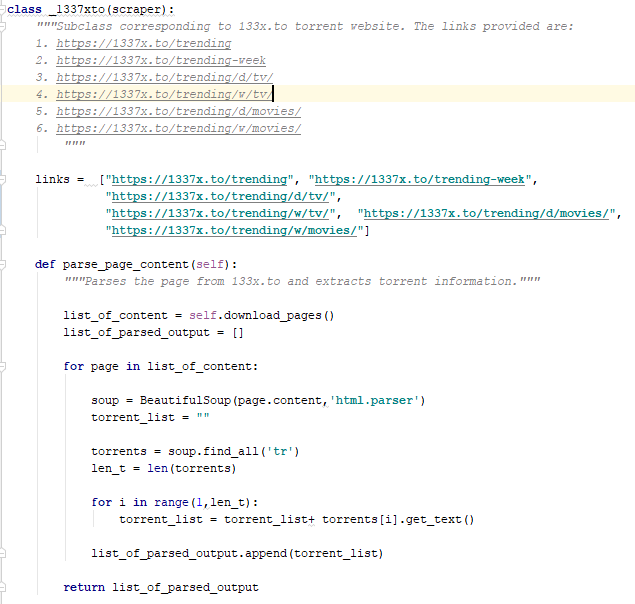This screenshot has width=635, height=604.
Task: Click the parse_page_content method name
Action: click(126, 265)
